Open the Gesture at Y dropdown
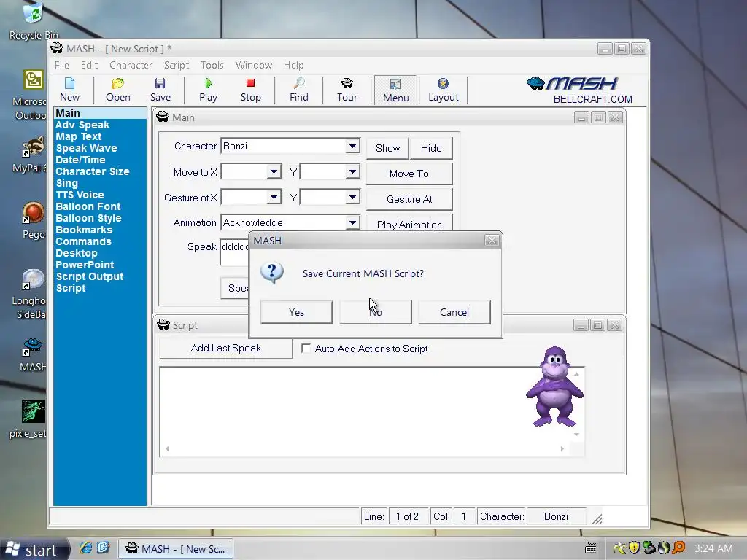The image size is (747, 560). click(352, 197)
